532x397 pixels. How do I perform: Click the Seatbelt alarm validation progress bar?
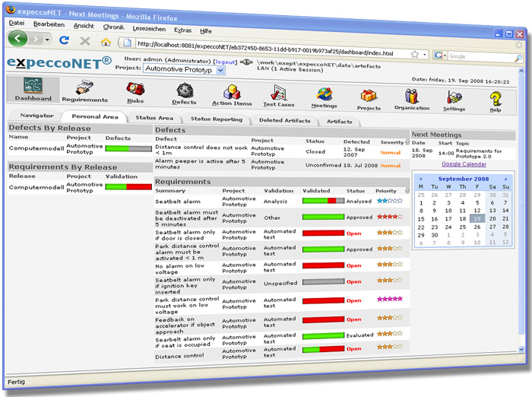(x=323, y=201)
